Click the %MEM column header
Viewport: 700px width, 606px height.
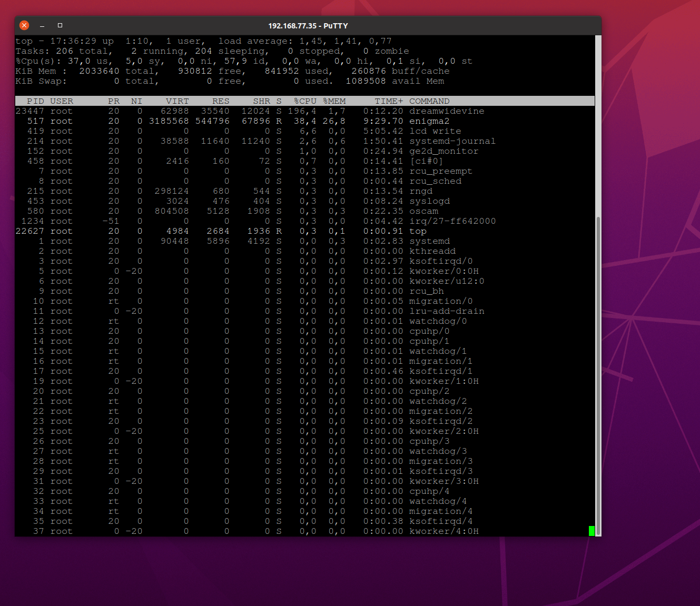(x=334, y=101)
